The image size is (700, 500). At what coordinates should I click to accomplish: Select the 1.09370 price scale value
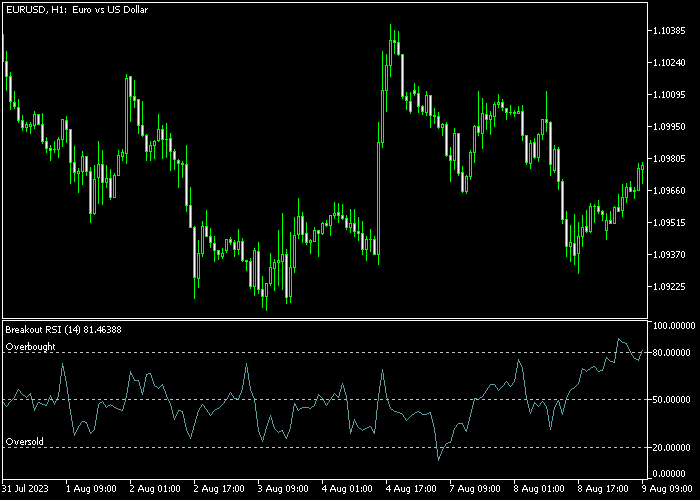tap(669, 254)
